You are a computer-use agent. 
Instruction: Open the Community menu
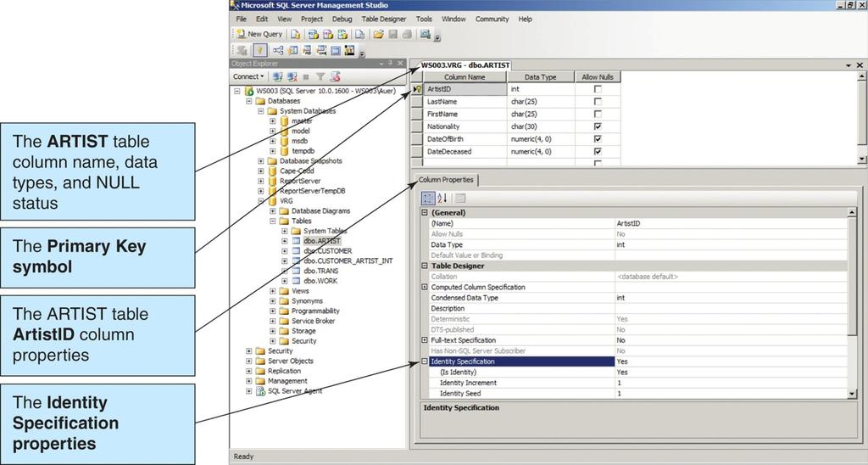pyautogui.click(x=492, y=19)
